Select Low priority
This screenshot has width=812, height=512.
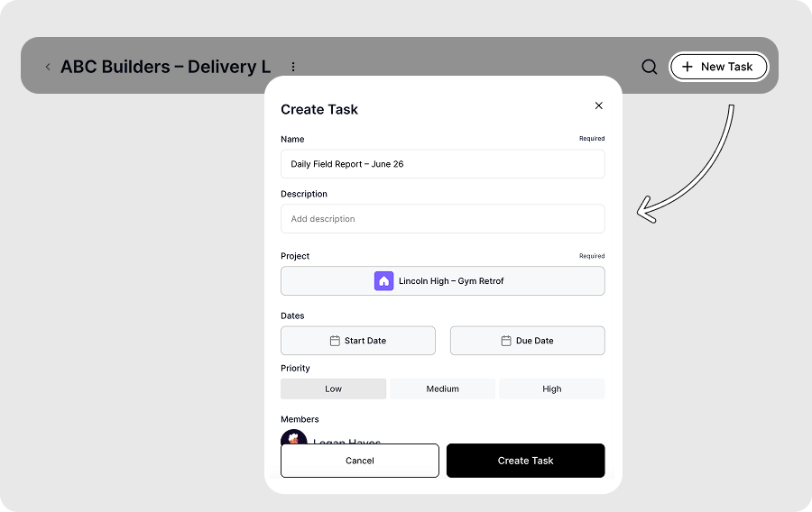click(x=333, y=389)
